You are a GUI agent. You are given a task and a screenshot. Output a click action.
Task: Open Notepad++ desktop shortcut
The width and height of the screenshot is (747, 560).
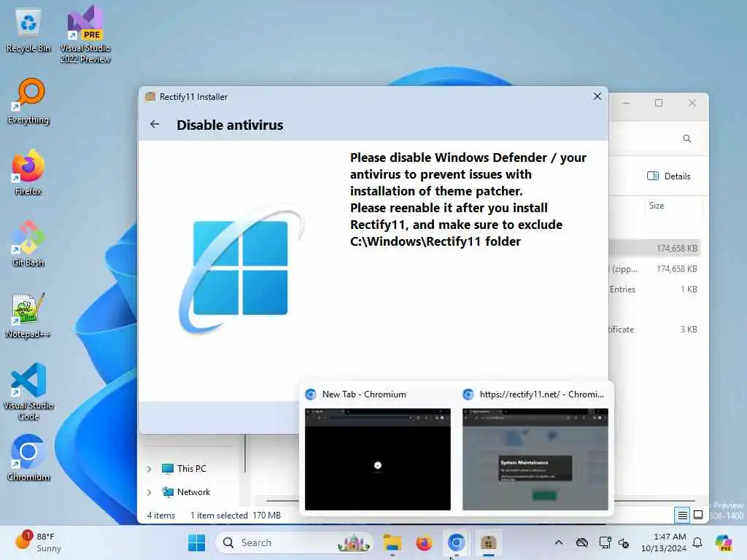(x=28, y=316)
